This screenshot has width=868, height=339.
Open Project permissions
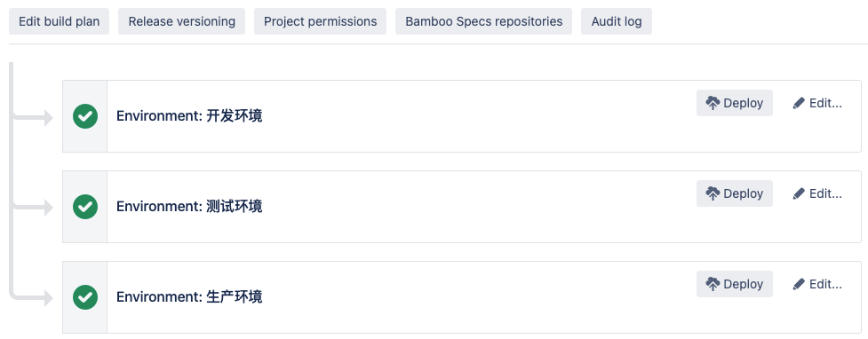pyautogui.click(x=321, y=21)
